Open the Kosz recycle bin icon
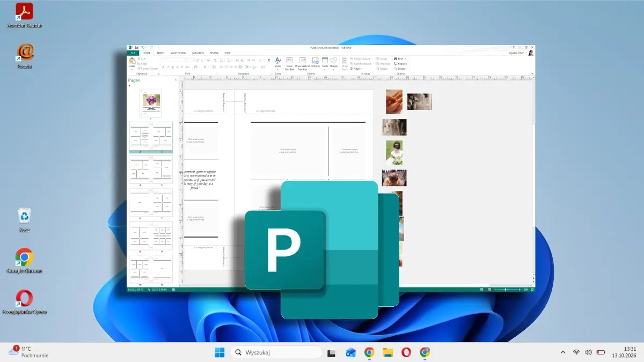The image size is (644, 362). [24, 220]
